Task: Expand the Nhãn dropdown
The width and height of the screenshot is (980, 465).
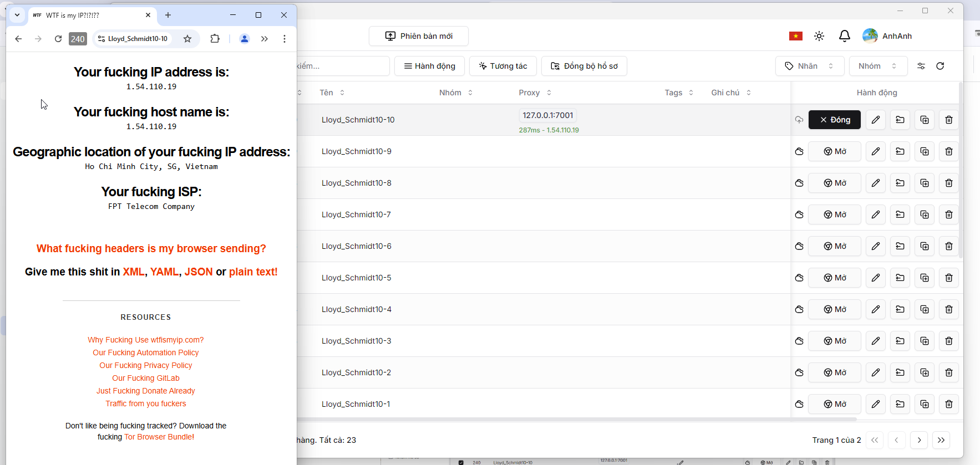Action: 809,66
